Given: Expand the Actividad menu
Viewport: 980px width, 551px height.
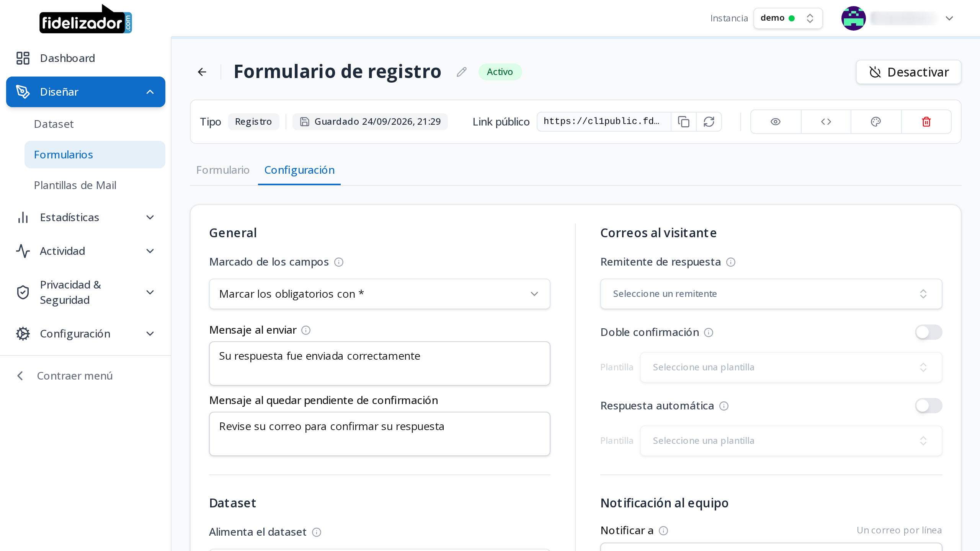Looking at the screenshot, I should 86,251.
